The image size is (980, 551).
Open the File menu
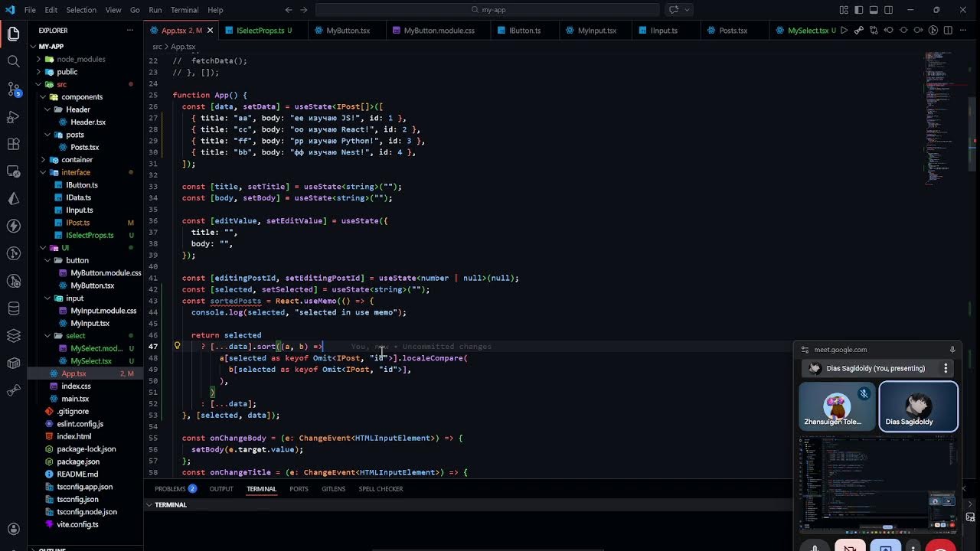[30, 10]
